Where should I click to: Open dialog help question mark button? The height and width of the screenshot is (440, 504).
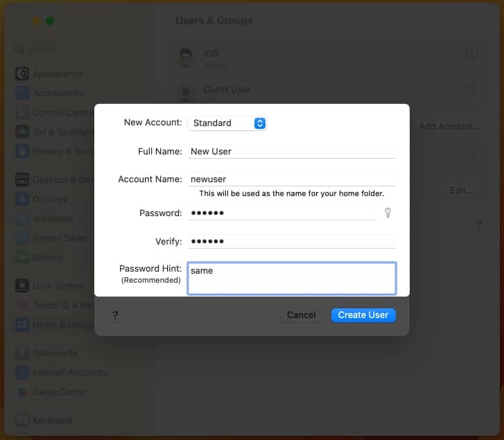click(x=115, y=315)
